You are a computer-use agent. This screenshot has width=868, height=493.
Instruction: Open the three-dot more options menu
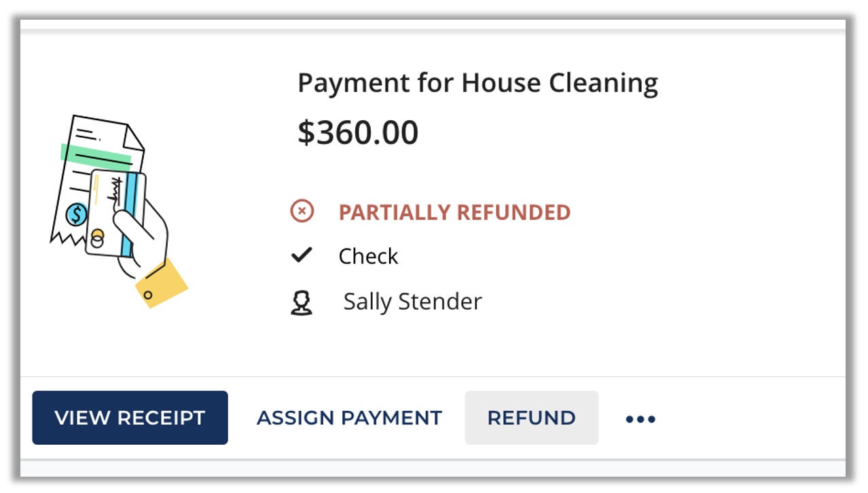click(640, 419)
